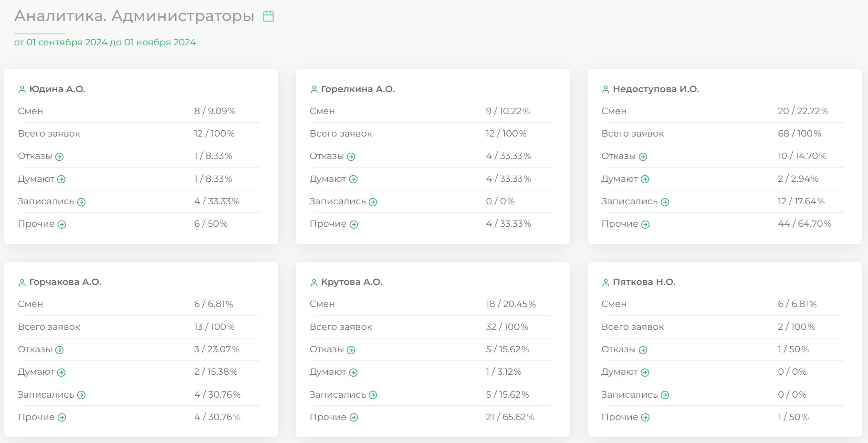Viewport: 868px width, 443px height.
Task: Click value 44 / 64.70% in Недоступова card
Action: [805, 224]
